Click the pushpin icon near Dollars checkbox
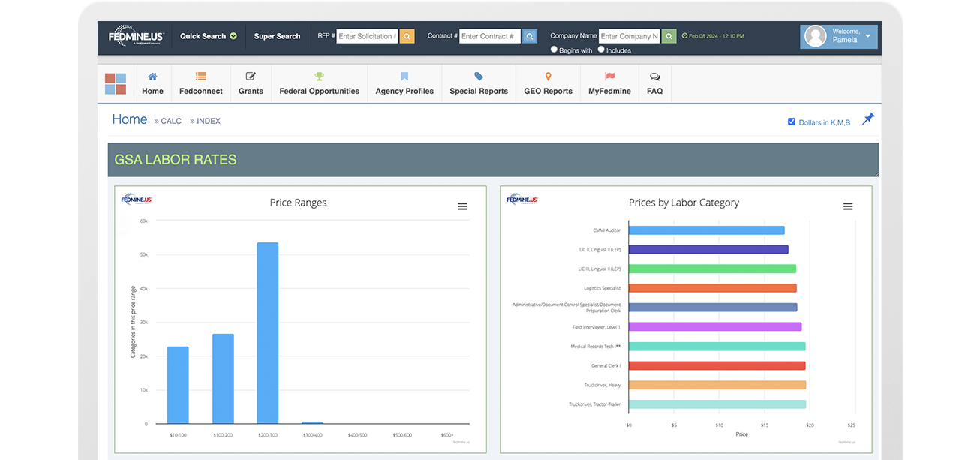The width and height of the screenshot is (980, 460). click(x=867, y=119)
